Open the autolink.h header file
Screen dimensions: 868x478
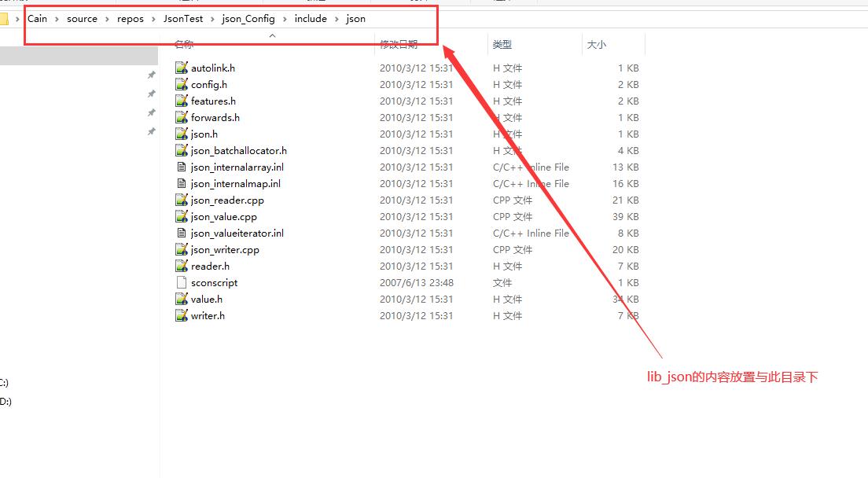click(209, 68)
